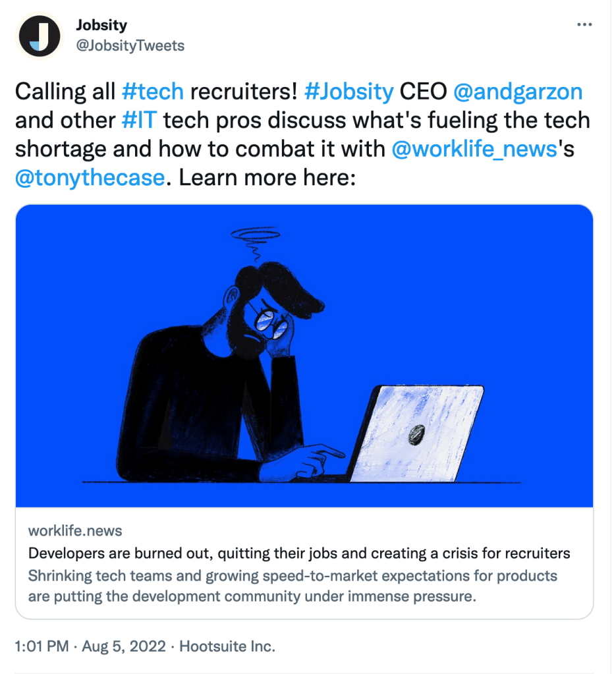Visit the @andgarzon mention
Screen dimensions: 616x674
point(518,91)
